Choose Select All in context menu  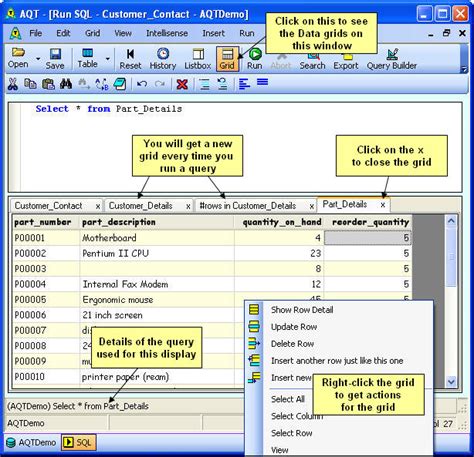288,399
